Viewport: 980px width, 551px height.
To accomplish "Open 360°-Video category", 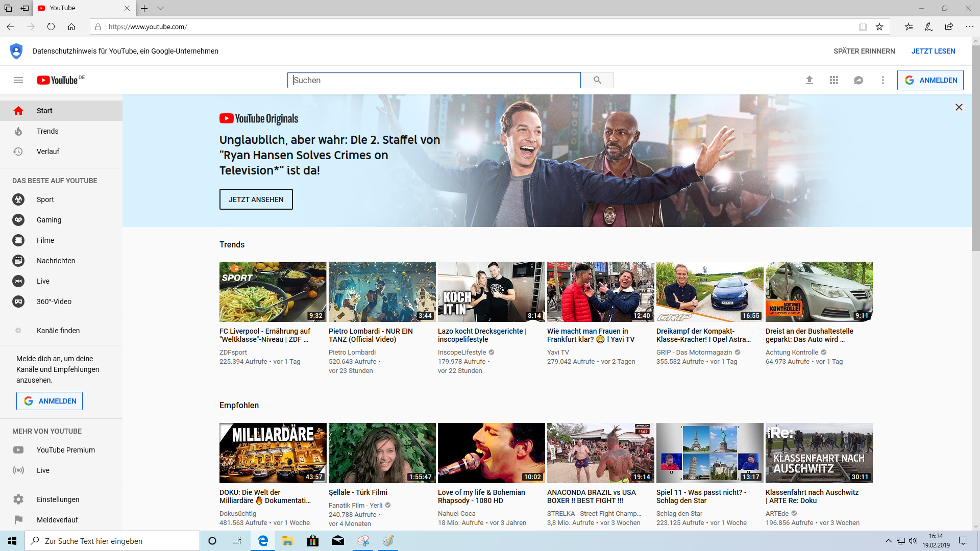I will pos(61,302).
